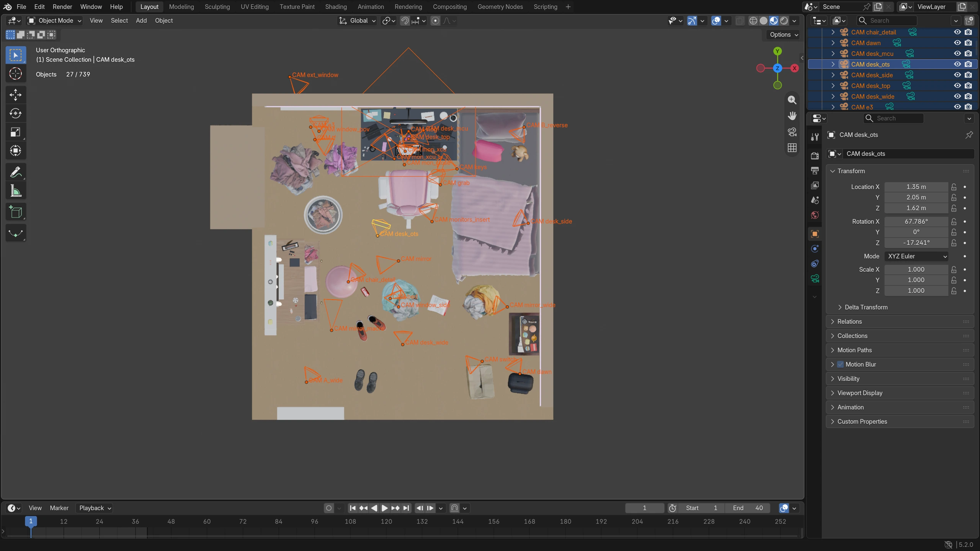This screenshot has width=980, height=551.
Task: Open the Render properties tab icon
Action: click(815, 155)
